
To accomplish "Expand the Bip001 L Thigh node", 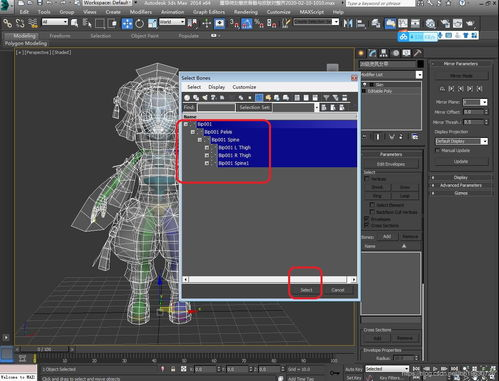I will click(207, 148).
